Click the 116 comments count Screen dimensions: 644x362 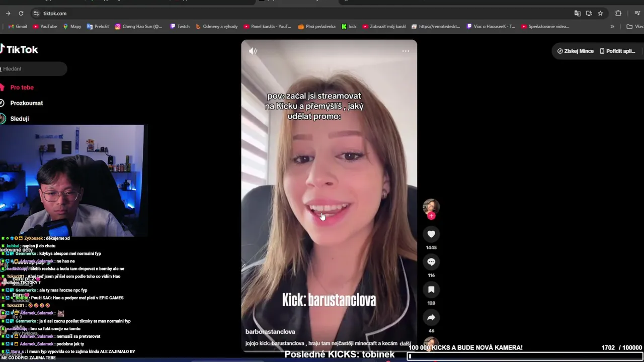tap(431, 275)
